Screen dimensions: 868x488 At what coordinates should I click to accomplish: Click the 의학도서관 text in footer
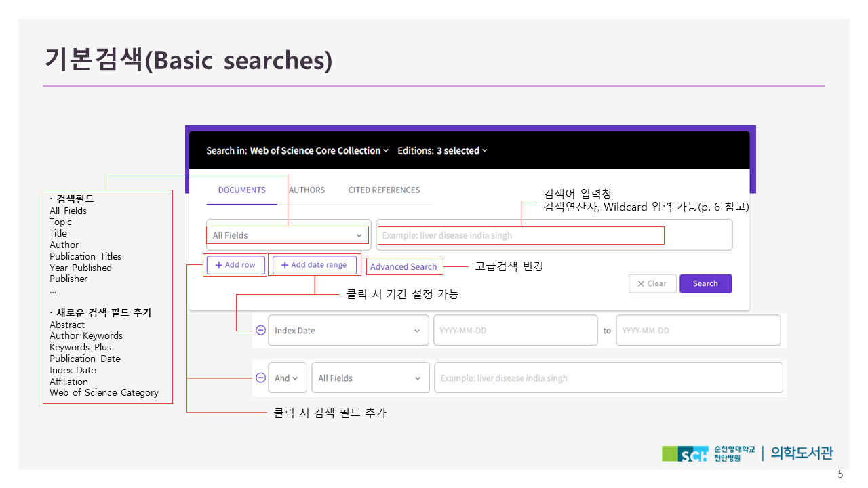[x=802, y=453]
